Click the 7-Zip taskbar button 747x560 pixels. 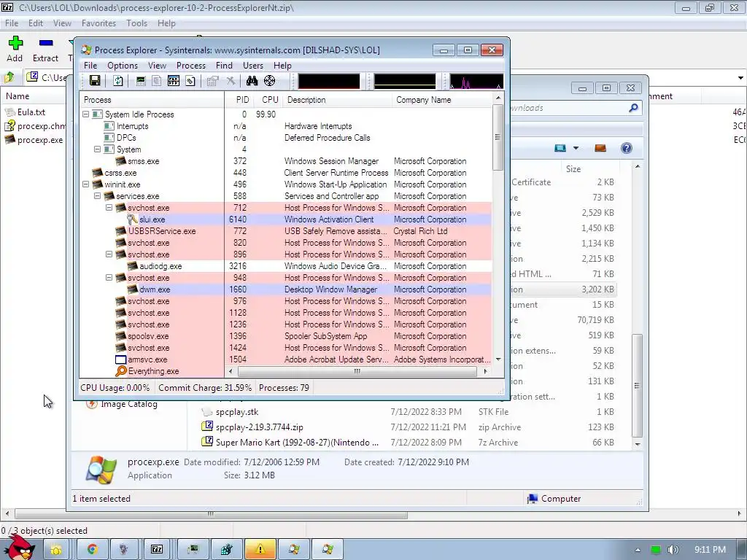(158, 550)
